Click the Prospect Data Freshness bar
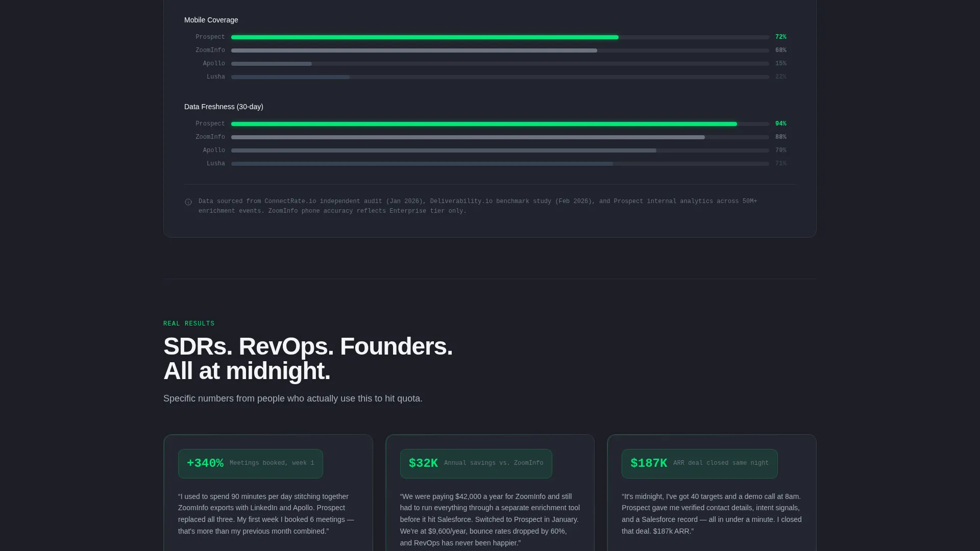 tap(500, 124)
